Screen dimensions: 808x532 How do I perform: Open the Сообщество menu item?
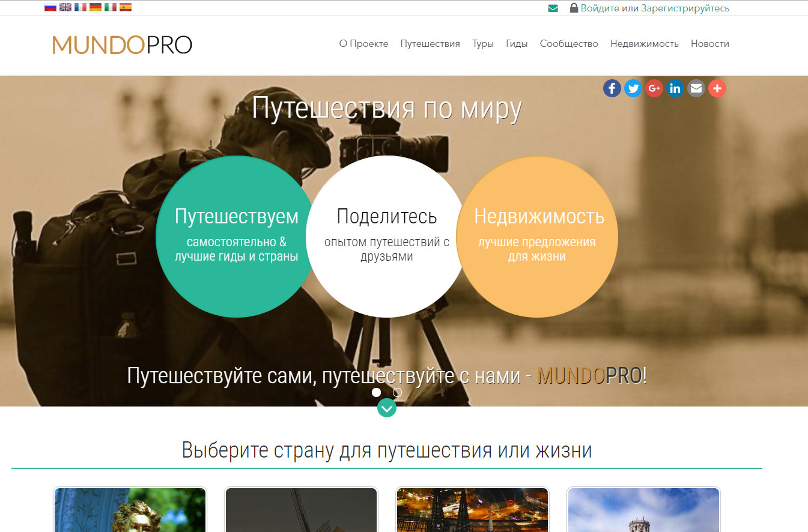[x=569, y=43]
